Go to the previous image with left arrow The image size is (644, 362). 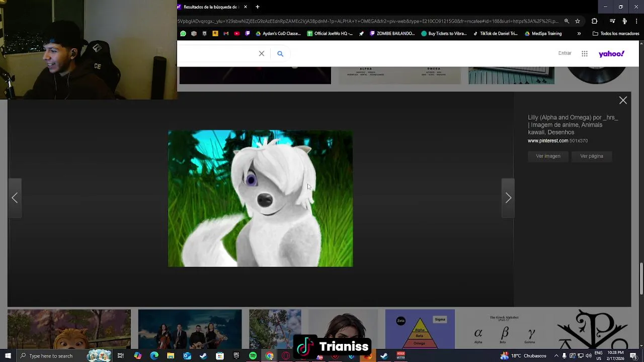[x=15, y=198]
